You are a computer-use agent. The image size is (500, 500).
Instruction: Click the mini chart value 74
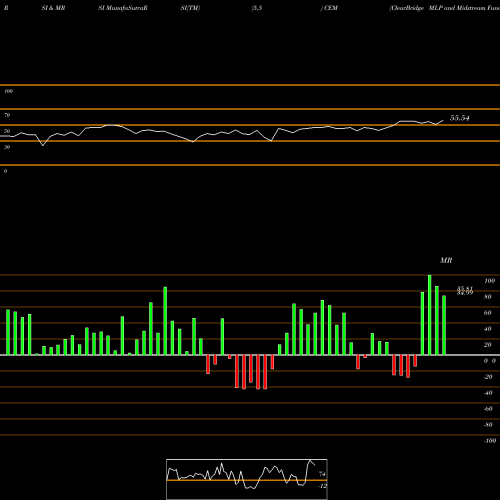[x=322, y=474]
